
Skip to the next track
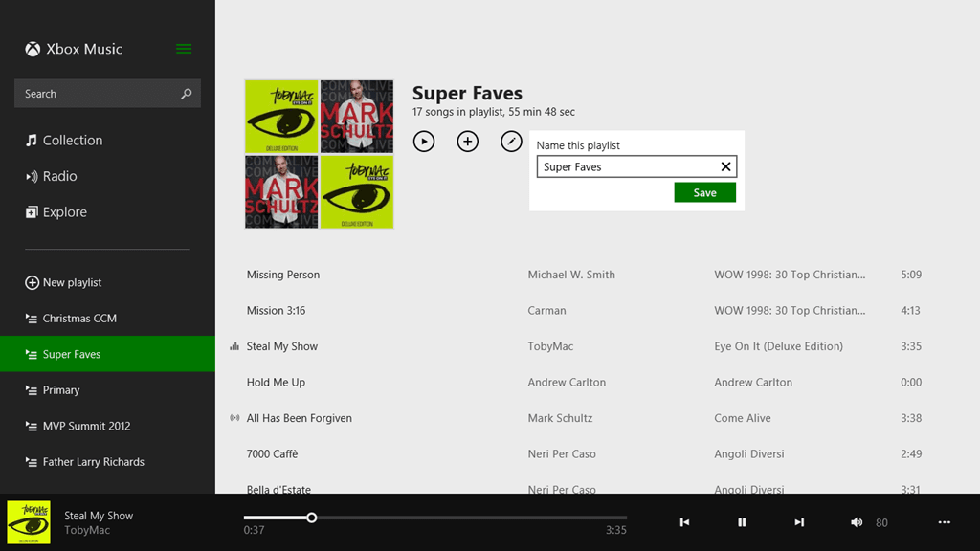pos(799,522)
